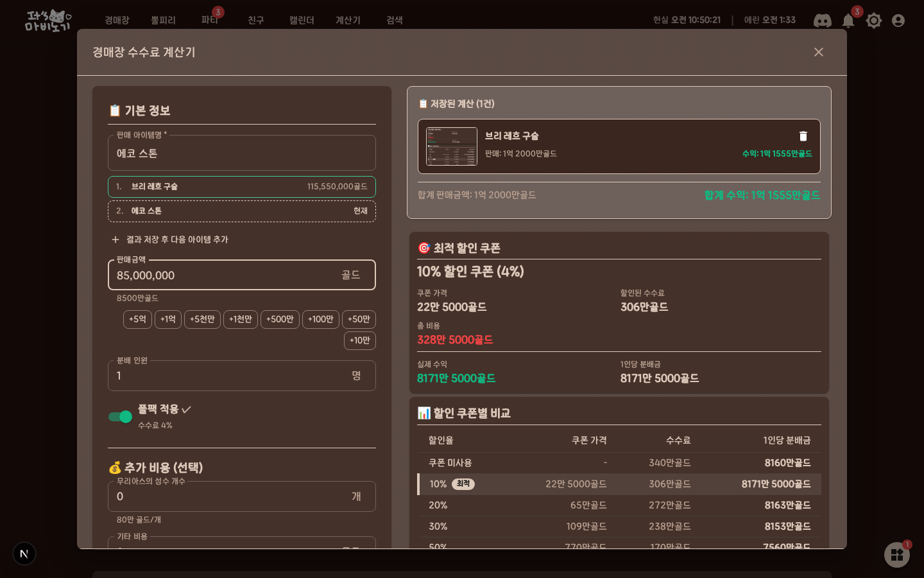
Task: Add 5억 with the +5억 button
Action: tap(137, 319)
